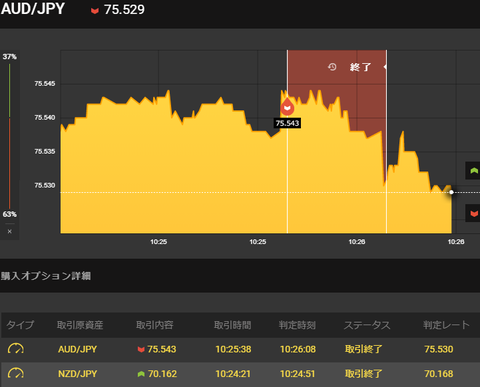Click the 取引内容 column header
This screenshot has height=387, width=480.
[155, 325]
